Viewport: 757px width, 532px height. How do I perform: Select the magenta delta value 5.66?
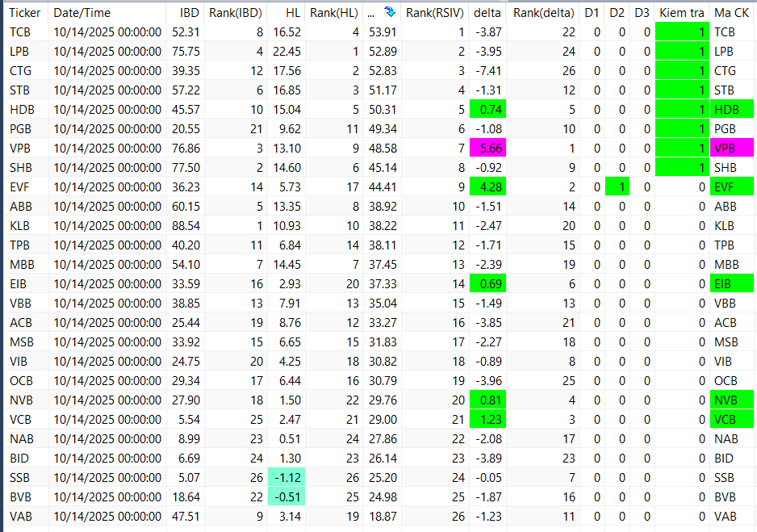point(487,149)
